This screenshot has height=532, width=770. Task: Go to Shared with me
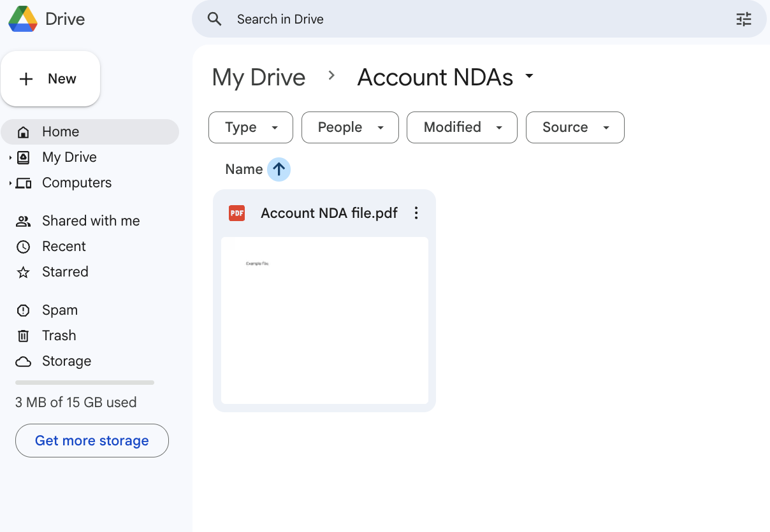coord(91,221)
